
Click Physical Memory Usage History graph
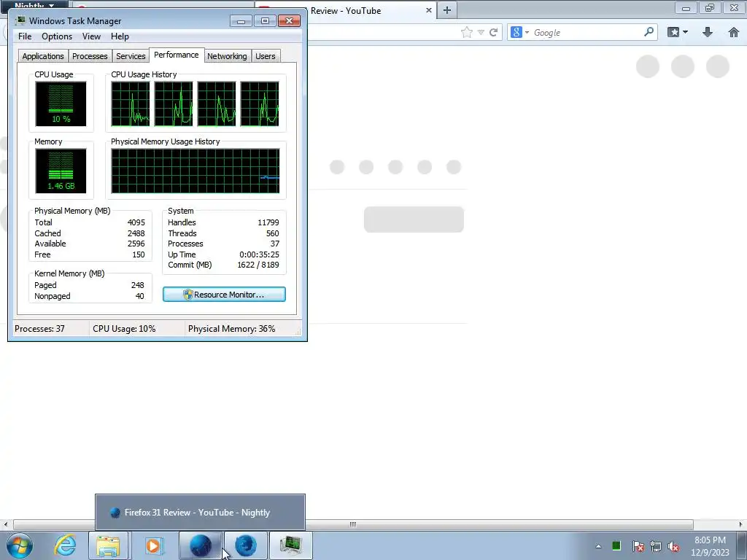[x=196, y=171]
